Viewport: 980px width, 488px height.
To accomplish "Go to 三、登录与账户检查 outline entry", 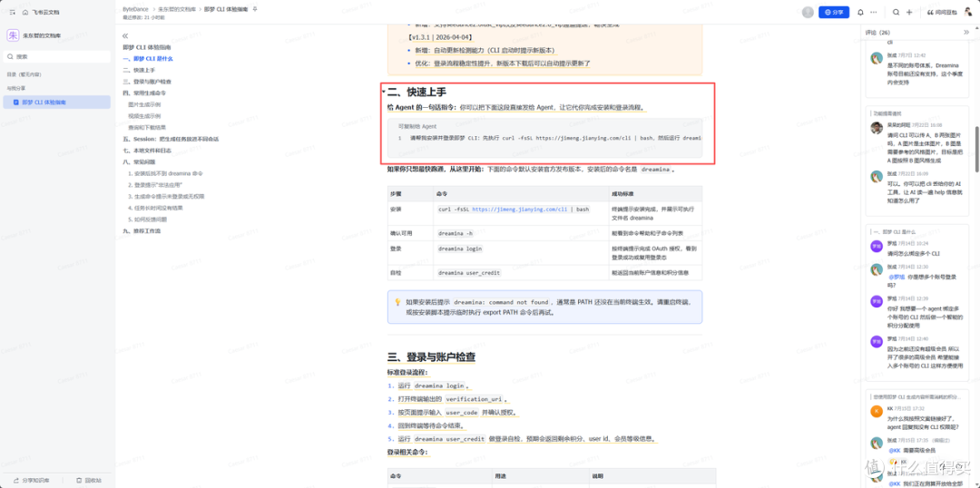I will (147, 82).
